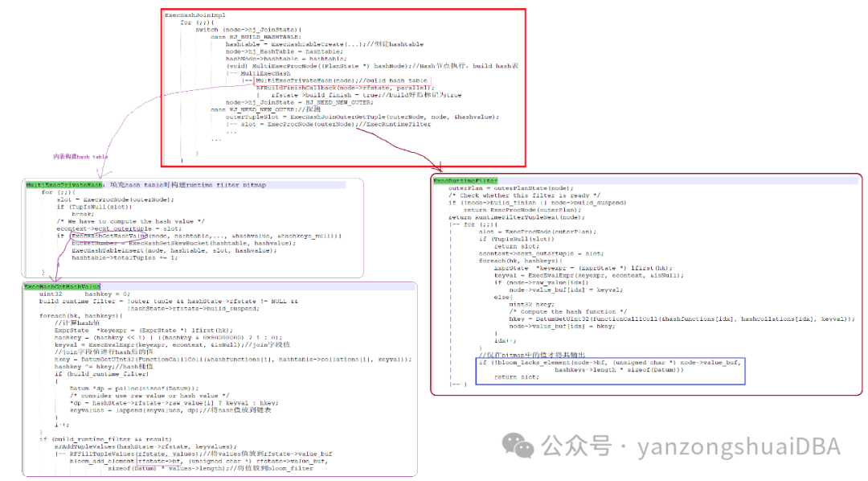The height and width of the screenshot is (481, 868).
Task: Select the 'switch (node->hj_JoinState)' line
Action: [x=248, y=30]
